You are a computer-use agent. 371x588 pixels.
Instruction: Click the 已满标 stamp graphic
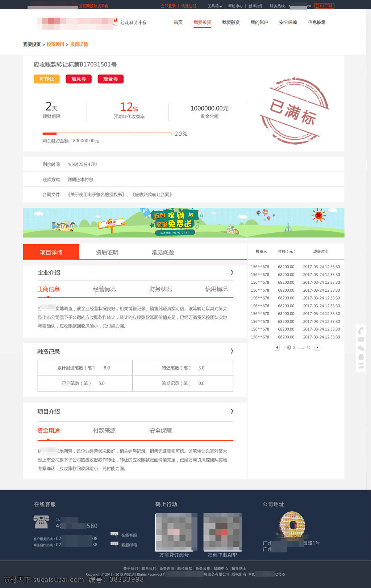295,111
